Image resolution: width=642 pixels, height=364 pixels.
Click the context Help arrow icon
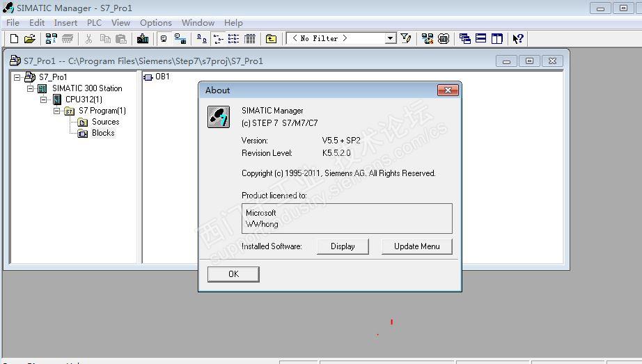(518, 38)
